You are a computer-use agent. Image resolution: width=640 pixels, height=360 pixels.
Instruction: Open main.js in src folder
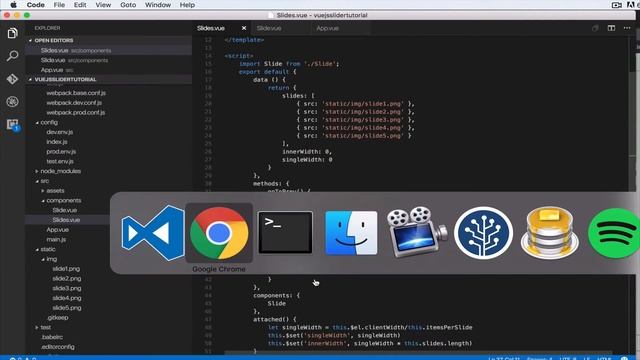pos(56,240)
